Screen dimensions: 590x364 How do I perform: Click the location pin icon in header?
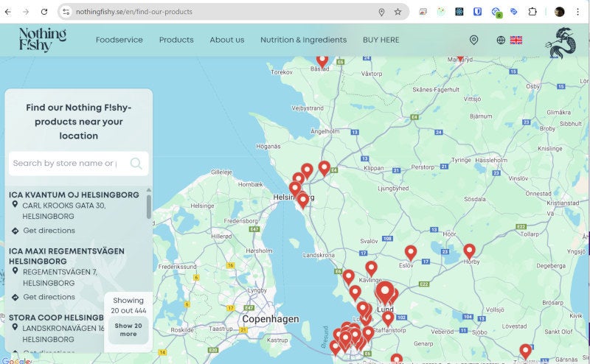(x=473, y=40)
